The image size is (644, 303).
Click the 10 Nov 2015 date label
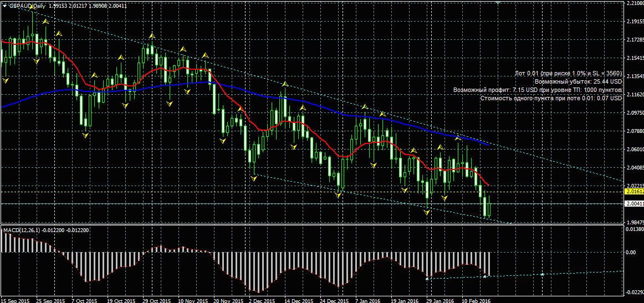[193, 301]
